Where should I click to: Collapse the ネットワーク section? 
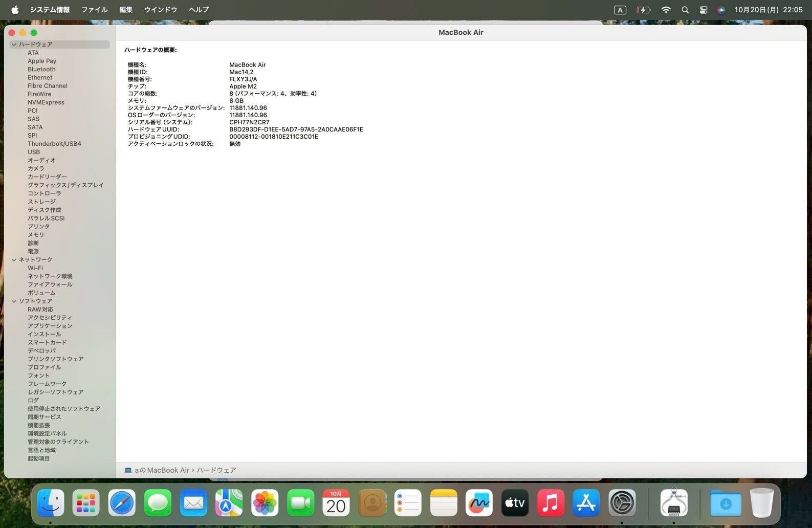(x=14, y=260)
